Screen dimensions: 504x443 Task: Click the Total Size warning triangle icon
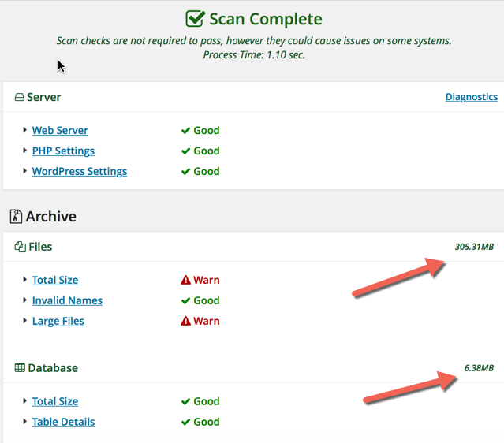point(186,280)
